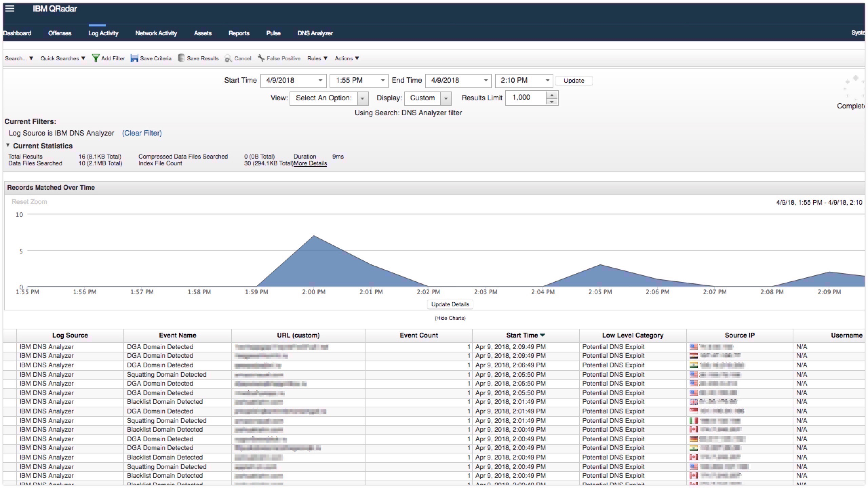
Task: Decrease the Results Limit with down arrow
Action: point(552,101)
